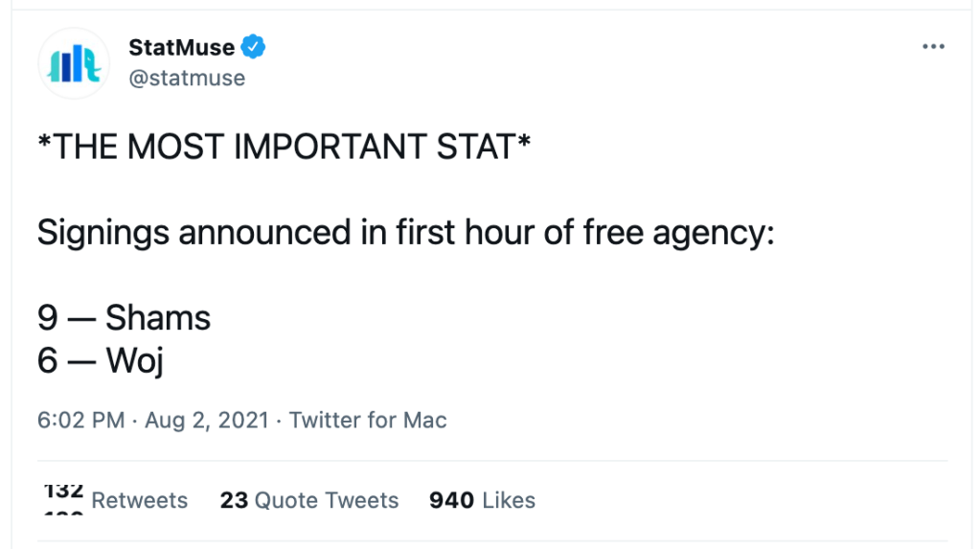Click the Aug 2, 2021 date
The image size is (980, 549).
click(x=206, y=420)
